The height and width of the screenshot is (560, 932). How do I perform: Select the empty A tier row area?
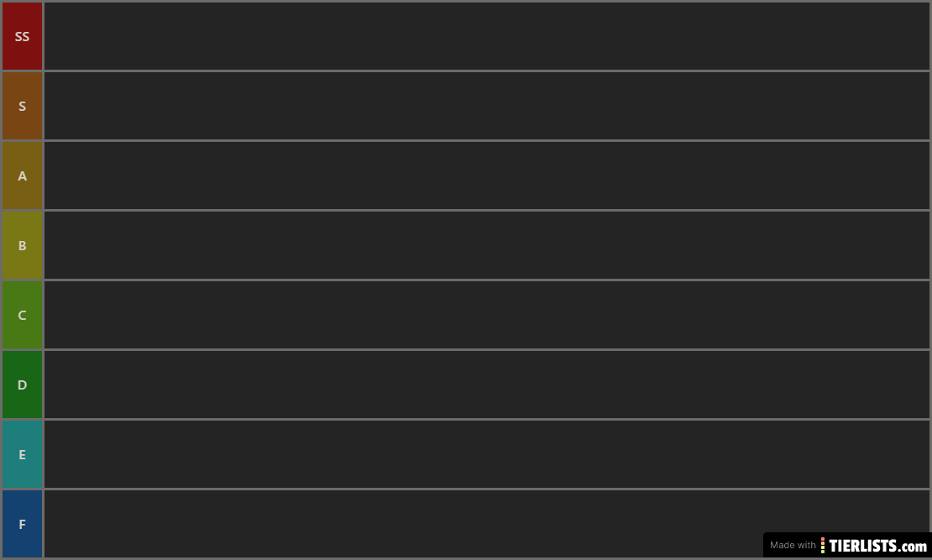click(487, 175)
